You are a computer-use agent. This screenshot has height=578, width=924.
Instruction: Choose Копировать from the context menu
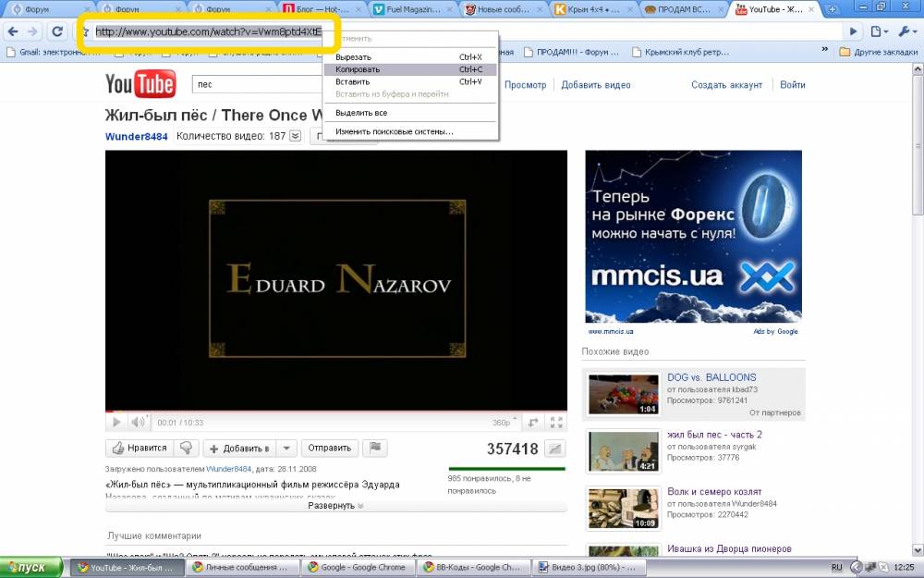[x=411, y=69]
